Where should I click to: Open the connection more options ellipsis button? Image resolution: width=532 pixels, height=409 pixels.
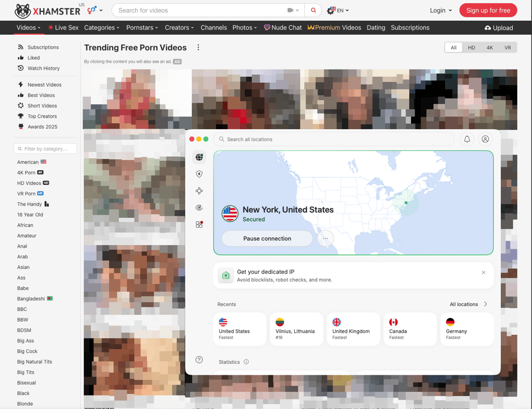coord(325,238)
